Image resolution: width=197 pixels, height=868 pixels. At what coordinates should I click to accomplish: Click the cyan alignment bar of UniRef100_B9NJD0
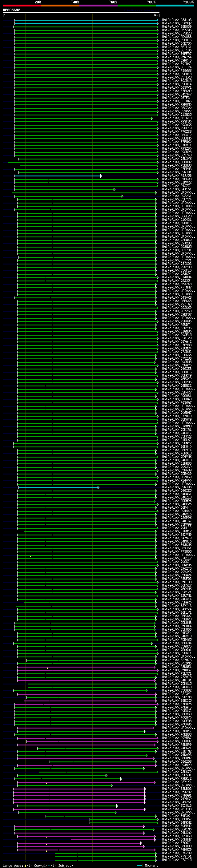pos(58,487)
